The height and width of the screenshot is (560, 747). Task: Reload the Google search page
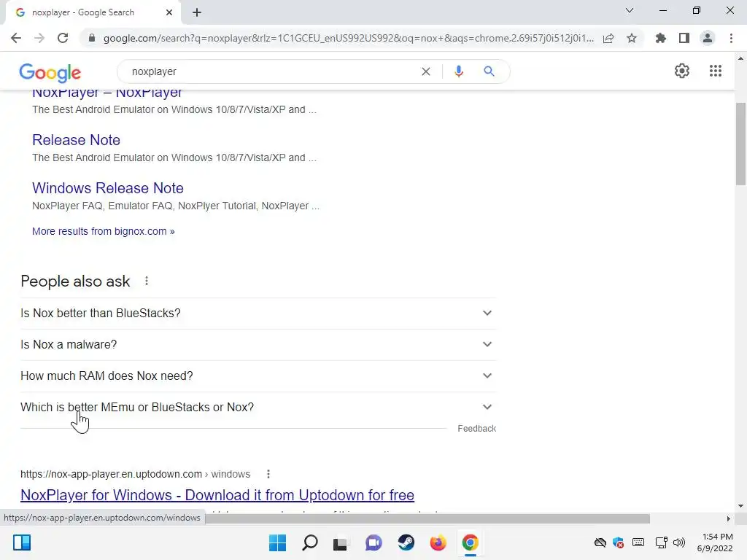[63, 38]
